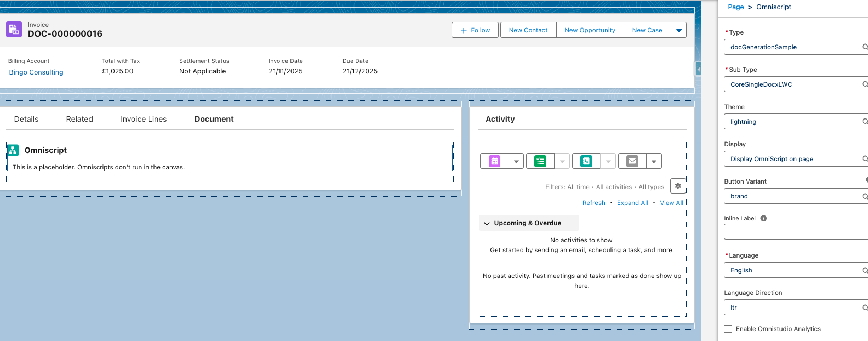The height and width of the screenshot is (341, 868).
Task: Click the purple New Event calendar icon
Action: [x=494, y=161]
